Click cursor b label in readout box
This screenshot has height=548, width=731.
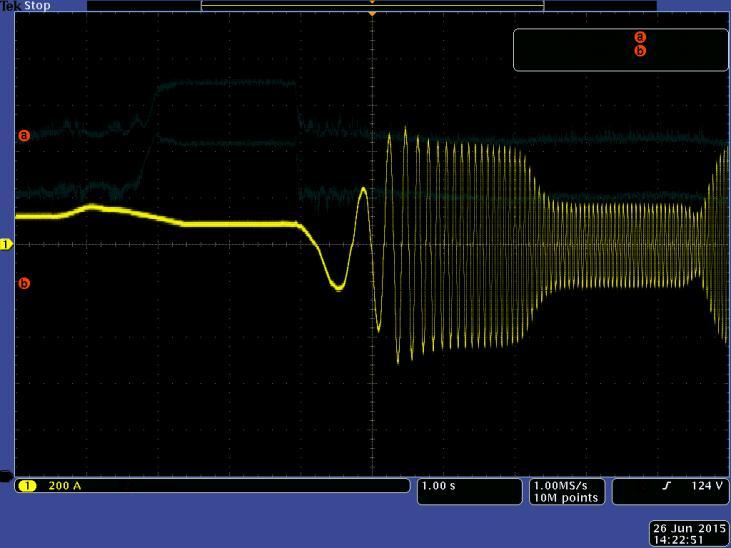click(640, 50)
